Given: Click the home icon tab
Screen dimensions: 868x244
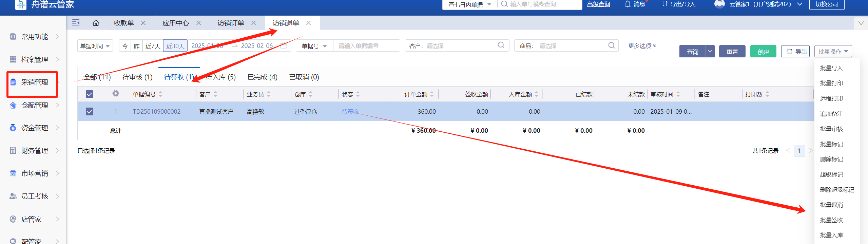Looking at the screenshot, I should point(96,23).
